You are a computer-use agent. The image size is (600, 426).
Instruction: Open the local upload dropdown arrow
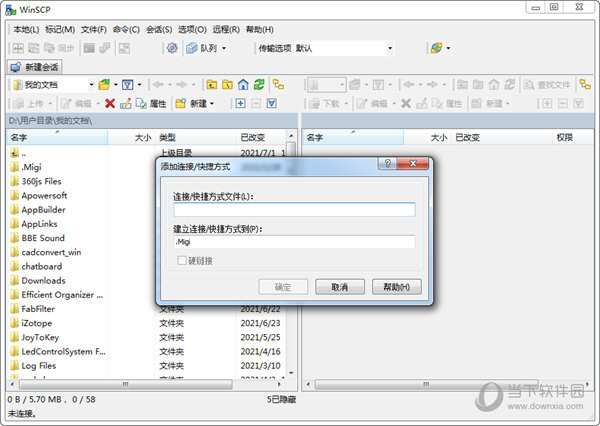tap(50, 103)
